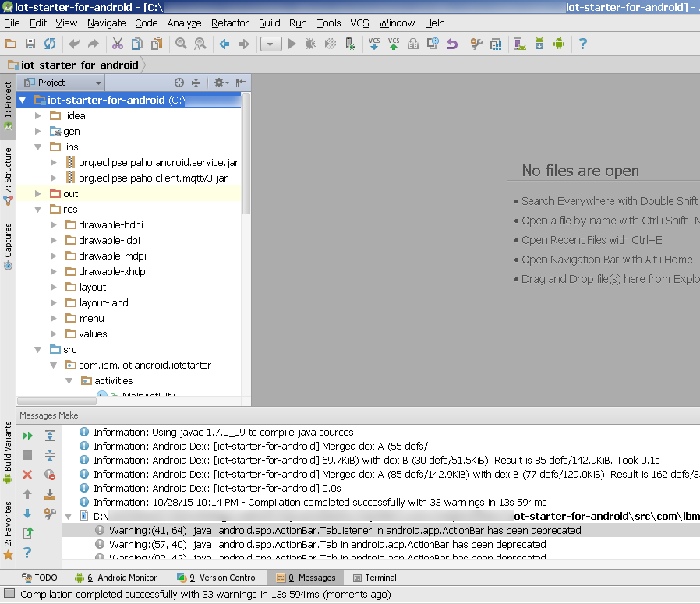Select the ActionBar.TabListener deprecated warning row
Screen dimensions: 700x604
pos(381,530)
